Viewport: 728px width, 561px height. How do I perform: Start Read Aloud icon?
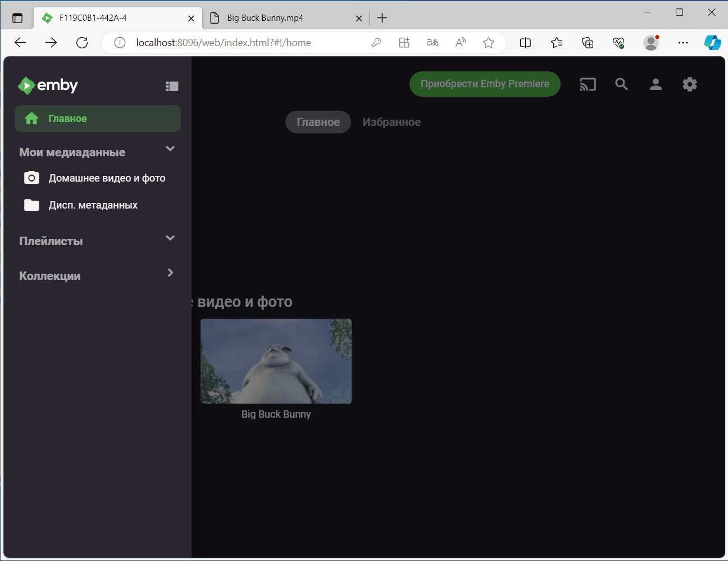click(461, 43)
